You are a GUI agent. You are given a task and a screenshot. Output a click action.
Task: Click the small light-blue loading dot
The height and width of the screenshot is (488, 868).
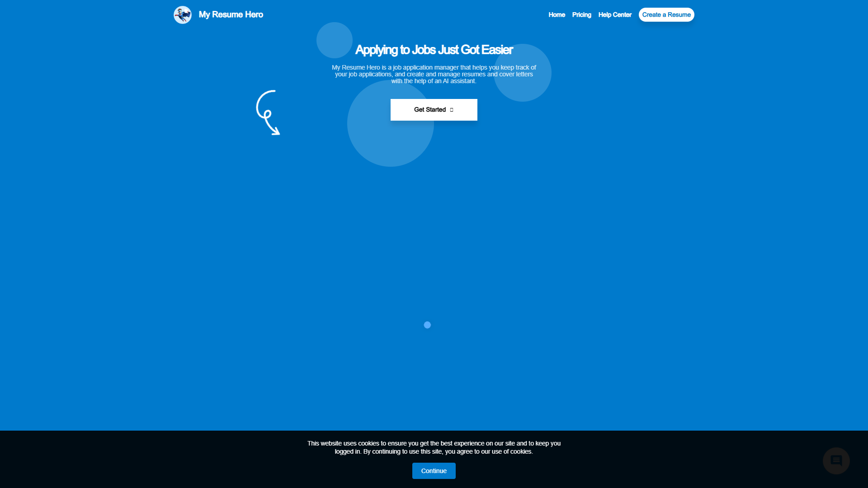427,325
